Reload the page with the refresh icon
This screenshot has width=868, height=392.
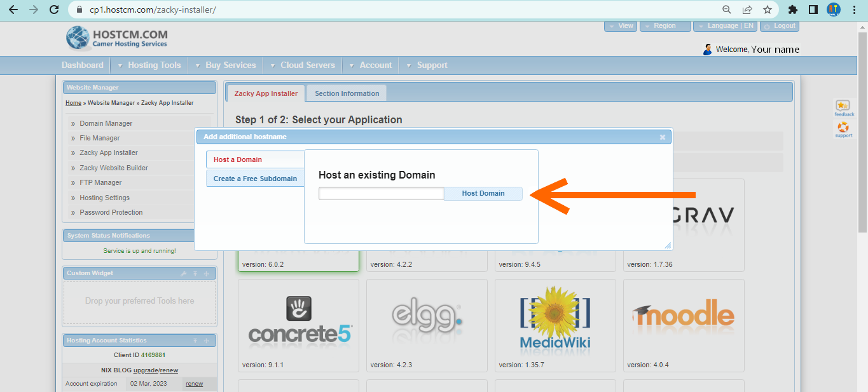[x=54, y=10]
